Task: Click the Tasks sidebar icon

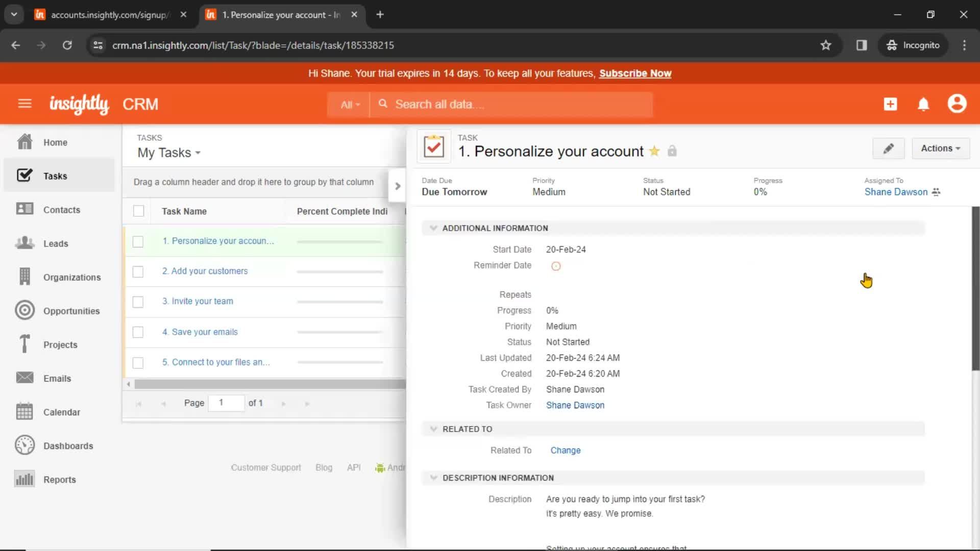Action: pos(24,176)
